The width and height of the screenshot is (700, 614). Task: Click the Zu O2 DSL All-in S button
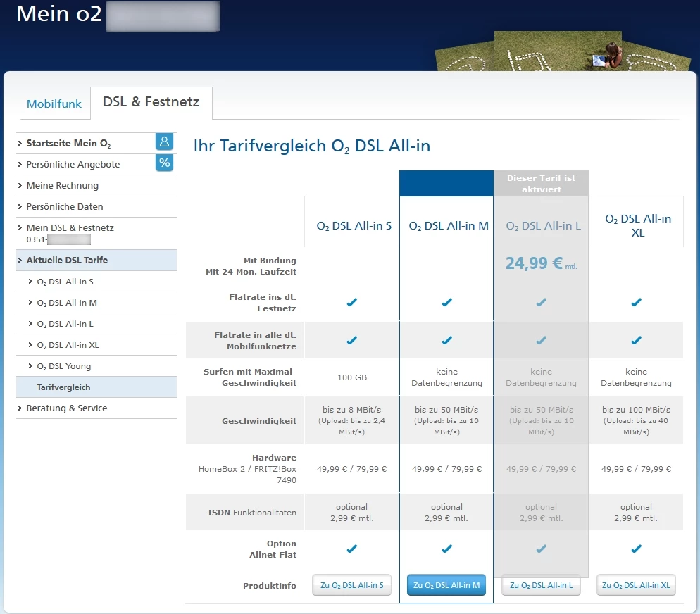click(352, 585)
